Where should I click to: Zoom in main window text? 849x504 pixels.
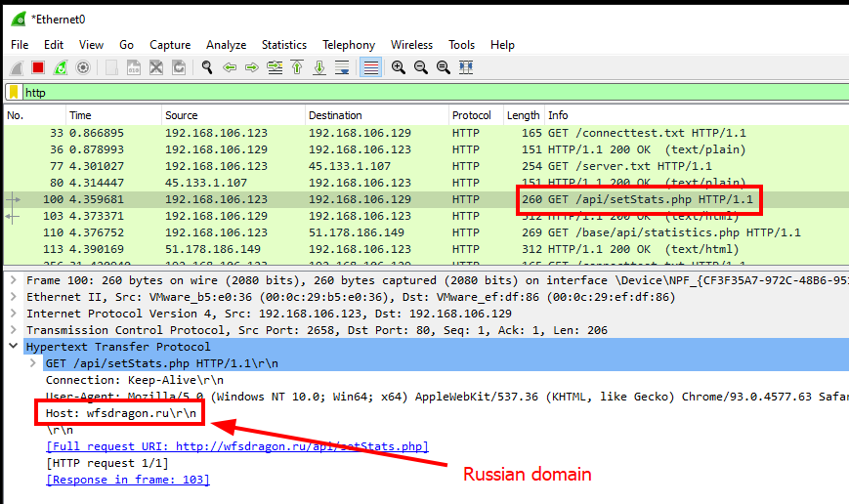(399, 67)
